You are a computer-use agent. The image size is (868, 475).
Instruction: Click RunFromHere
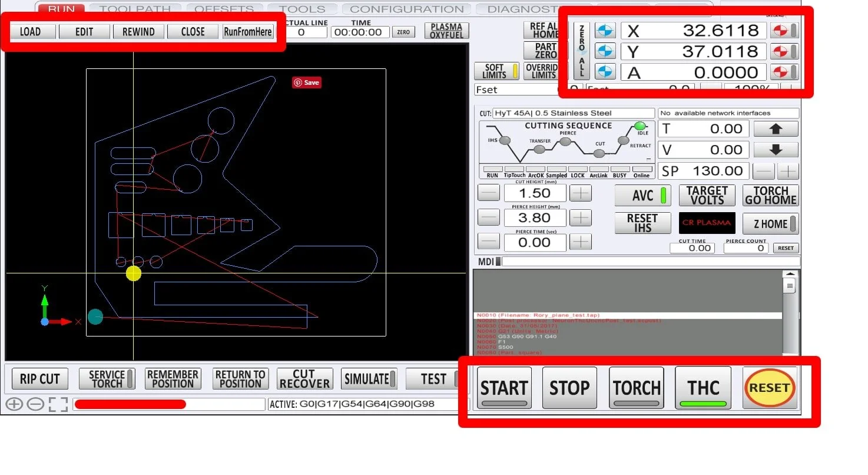(248, 31)
